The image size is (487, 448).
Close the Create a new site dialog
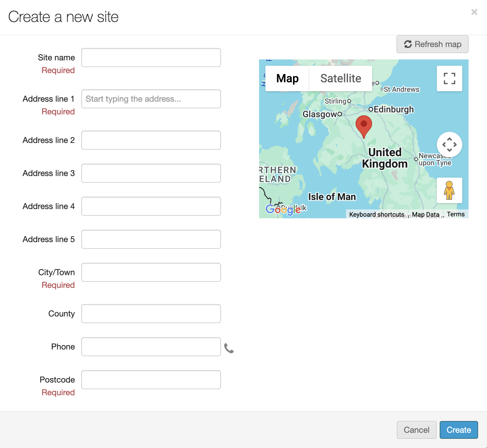point(474,12)
